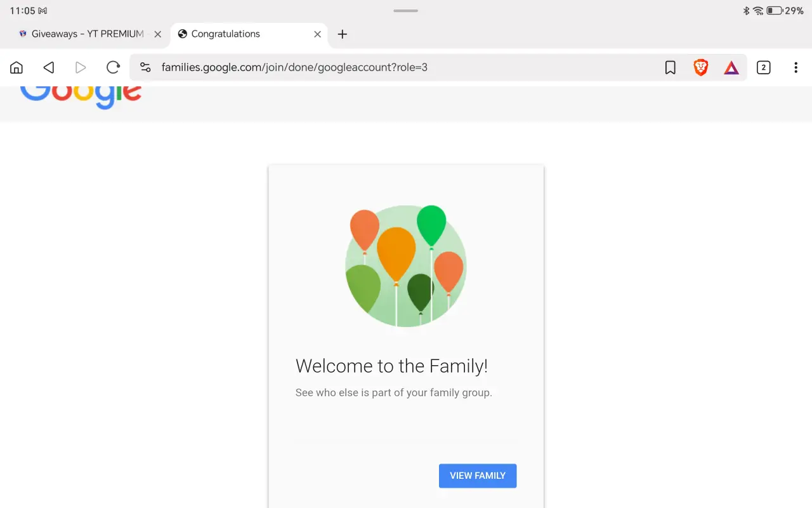Tap the browser Home icon

coord(16,67)
